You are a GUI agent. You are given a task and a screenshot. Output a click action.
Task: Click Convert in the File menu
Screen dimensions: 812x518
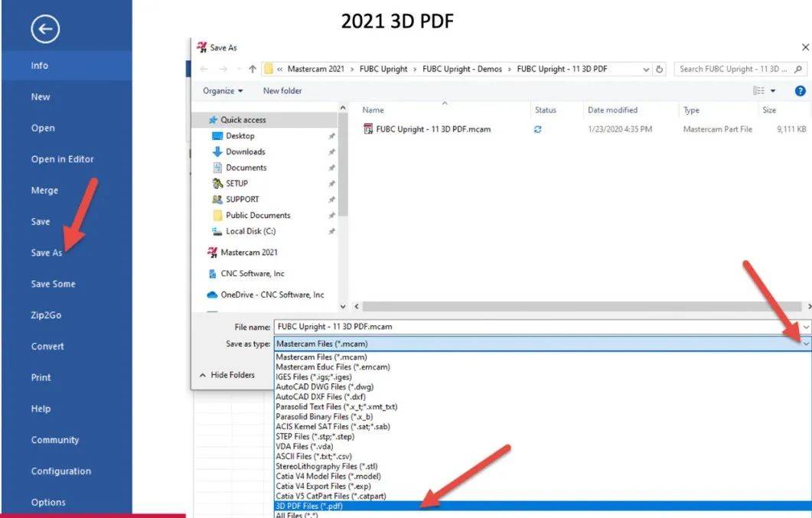tap(47, 346)
